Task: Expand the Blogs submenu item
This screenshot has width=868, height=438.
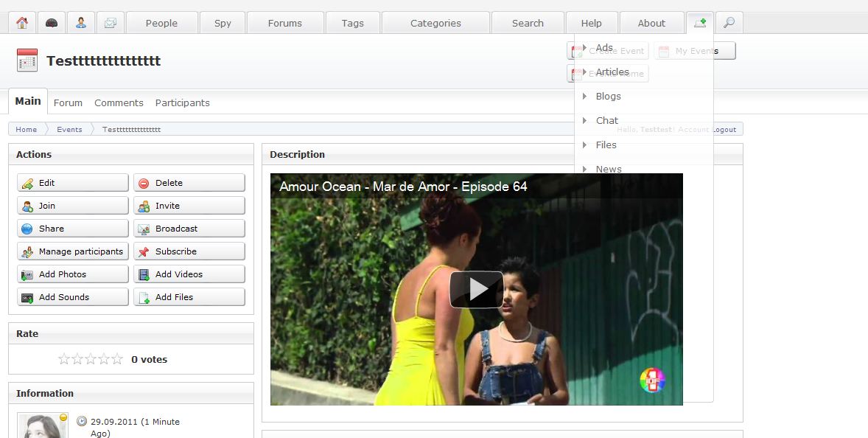Action: pyautogui.click(x=607, y=97)
